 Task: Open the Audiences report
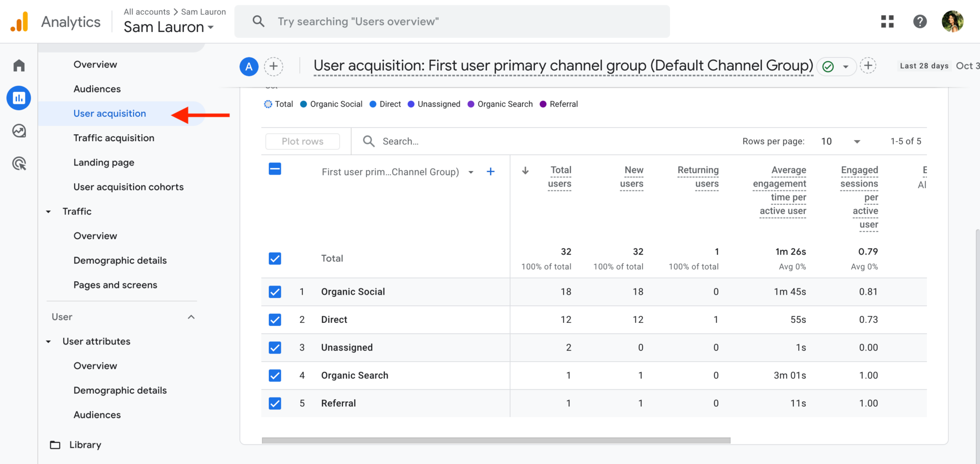[x=97, y=88]
